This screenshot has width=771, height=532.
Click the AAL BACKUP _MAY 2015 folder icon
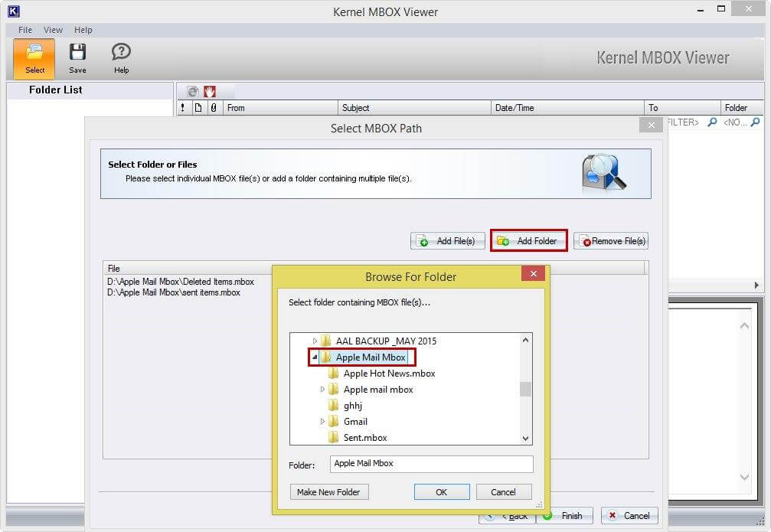(325, 341)
